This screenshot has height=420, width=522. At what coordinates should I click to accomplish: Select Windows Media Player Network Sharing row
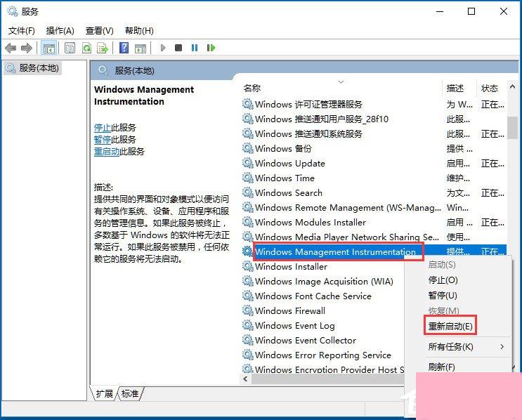point(374,237)
